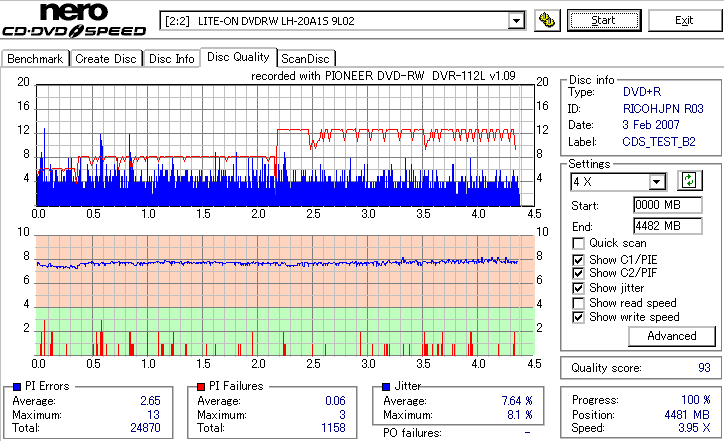Click the PI Failures average 0.06 value

click(x=335, y=401)
